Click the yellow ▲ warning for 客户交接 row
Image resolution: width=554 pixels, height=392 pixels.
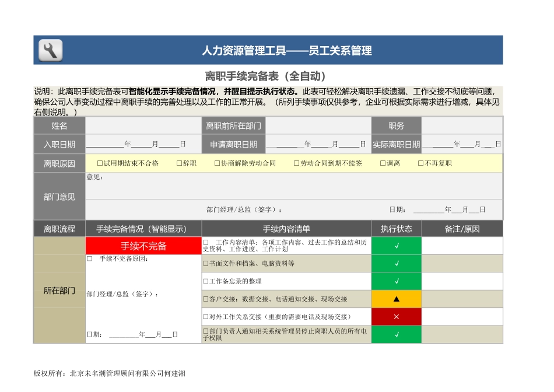pyautogui.click(x=396, y=299)
